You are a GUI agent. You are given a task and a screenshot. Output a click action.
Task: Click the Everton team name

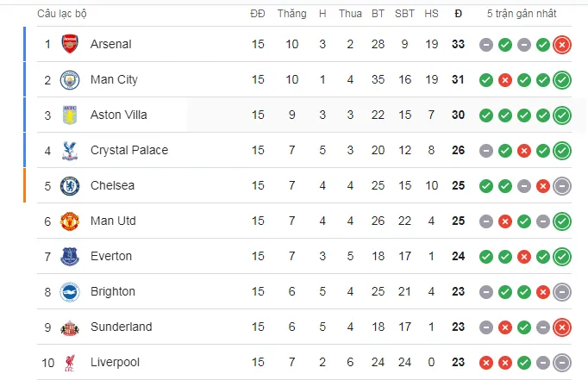coord(111,256)
